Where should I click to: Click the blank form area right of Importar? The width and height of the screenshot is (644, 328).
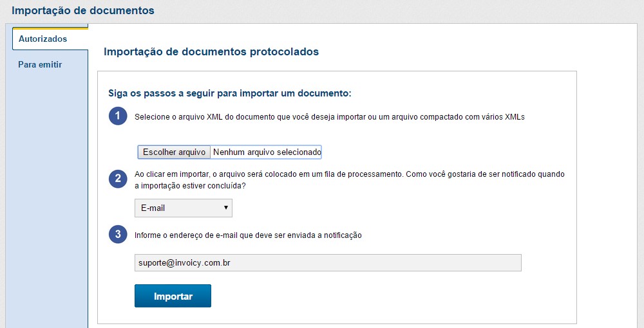[x=386, y=296]
